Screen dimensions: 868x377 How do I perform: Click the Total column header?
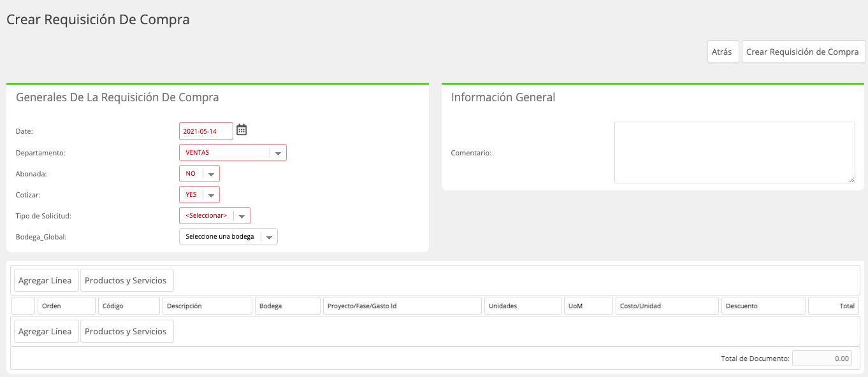834,306
